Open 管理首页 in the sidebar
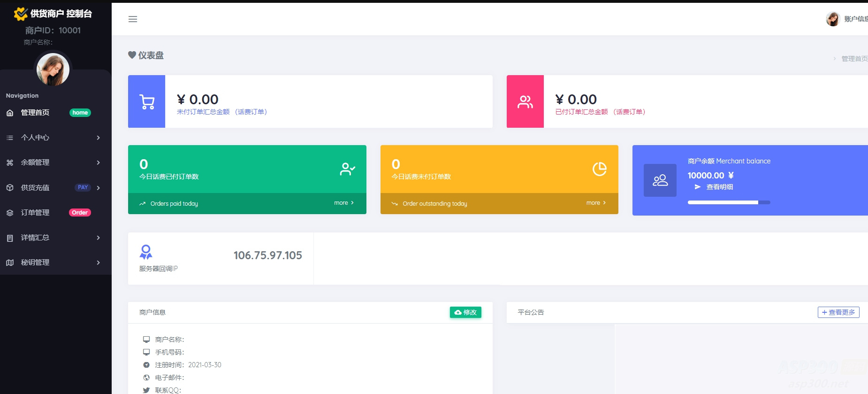Image resolution: width=868 pixels, height=394 pixels. 35,113
